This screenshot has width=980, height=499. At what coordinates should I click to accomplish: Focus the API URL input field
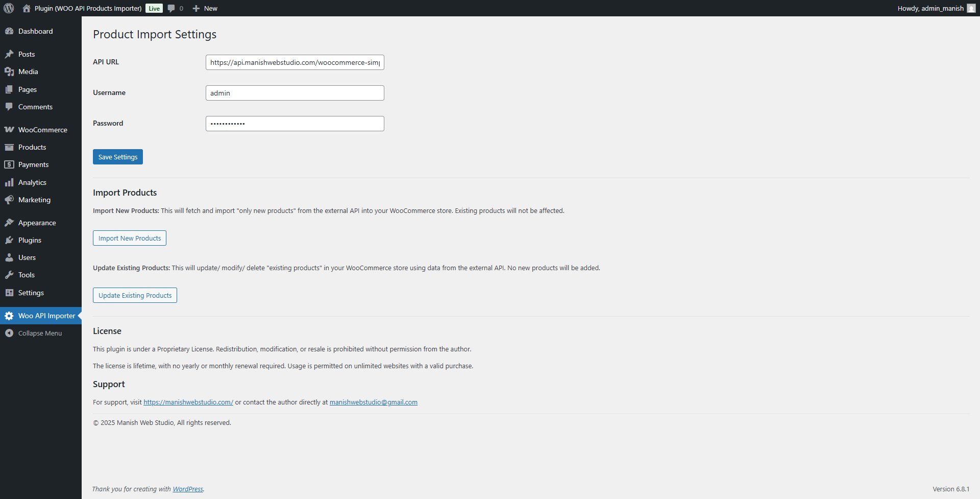click(295, 62)
